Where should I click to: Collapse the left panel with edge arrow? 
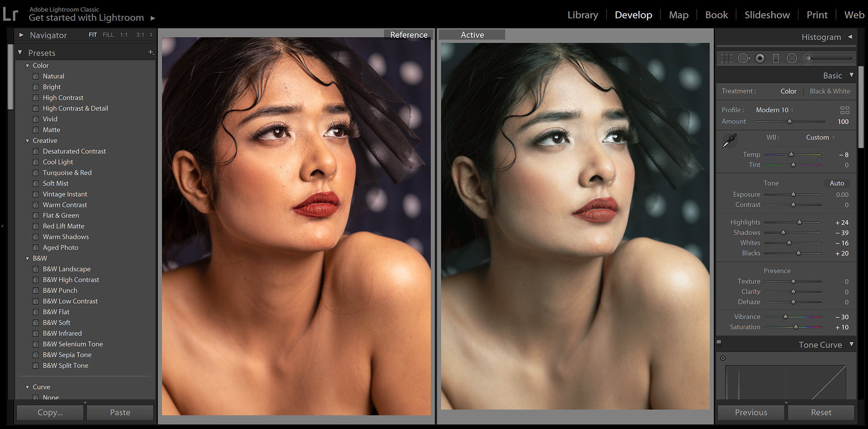pyautogui.click(x=2, y=226)
